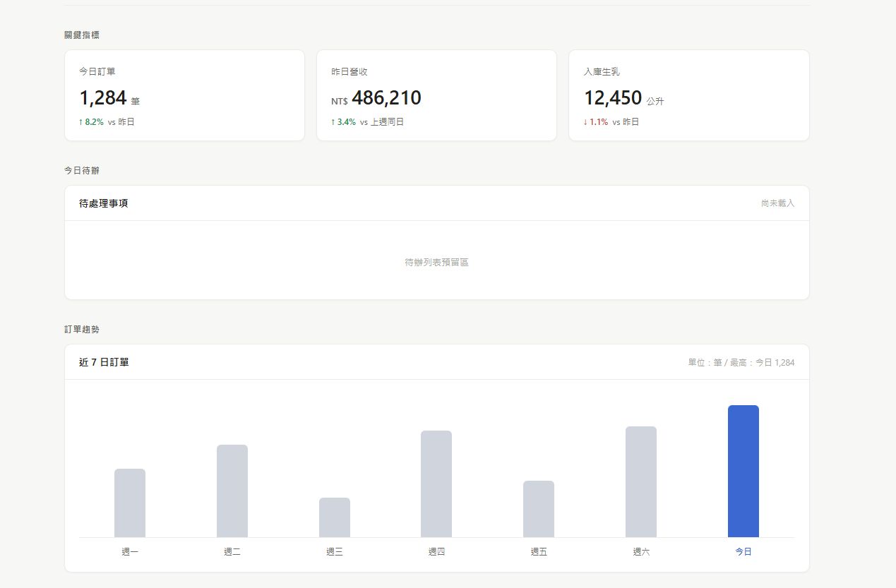This screenshot has width=896, height=588.
Task: Click the 待辦列表預留區 placeholder area
Action: point(436,262)
